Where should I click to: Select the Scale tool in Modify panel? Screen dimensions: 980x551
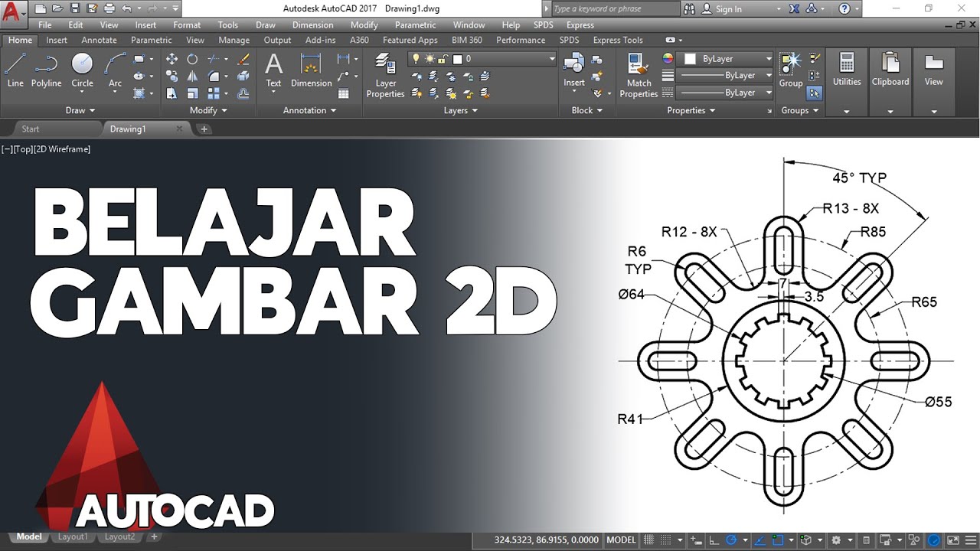click(x=193, y=93)
